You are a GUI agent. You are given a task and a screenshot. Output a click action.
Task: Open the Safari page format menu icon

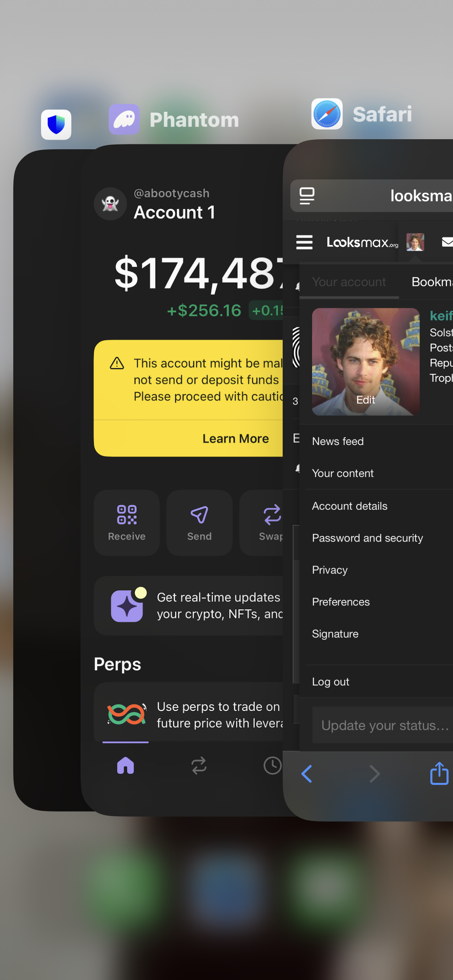coord(307,196)
